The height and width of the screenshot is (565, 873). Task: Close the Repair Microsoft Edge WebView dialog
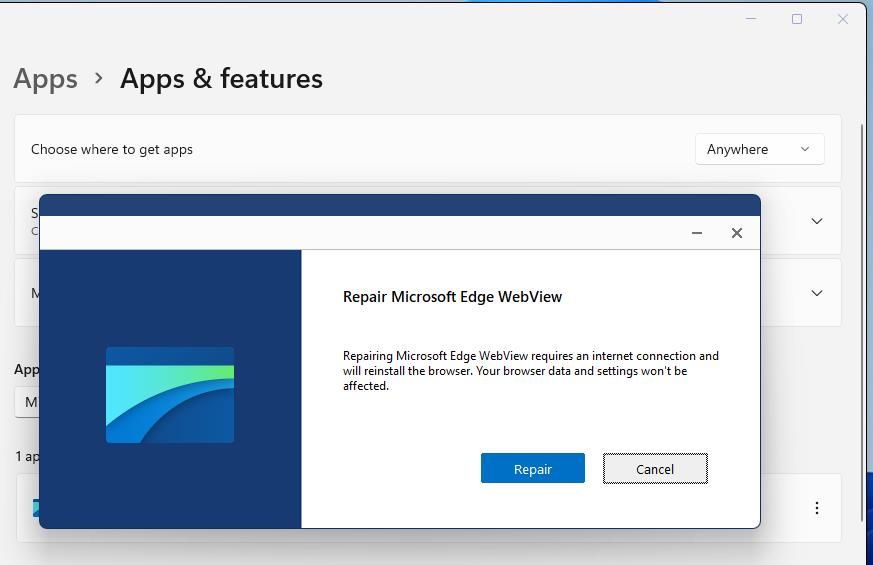[x=737, y=233]
